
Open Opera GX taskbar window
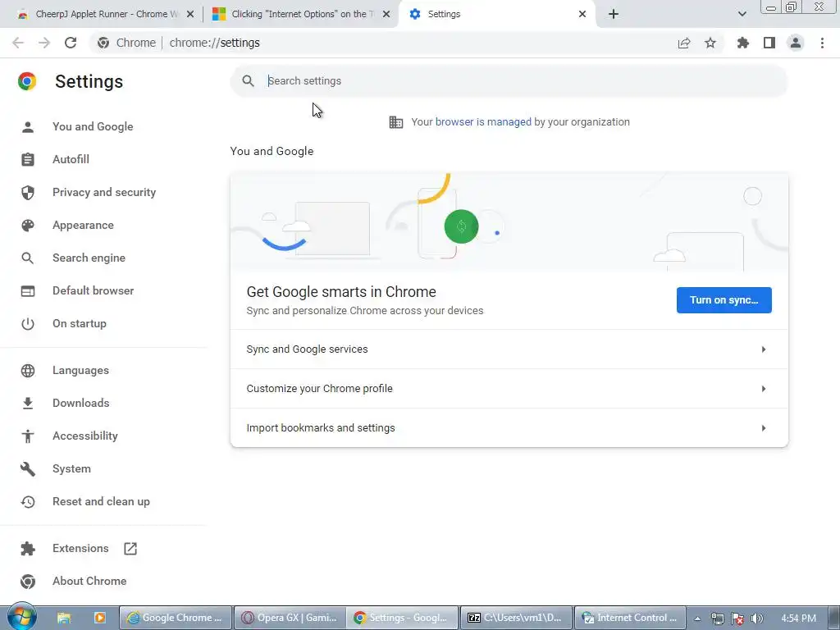[x=290, y=618]
